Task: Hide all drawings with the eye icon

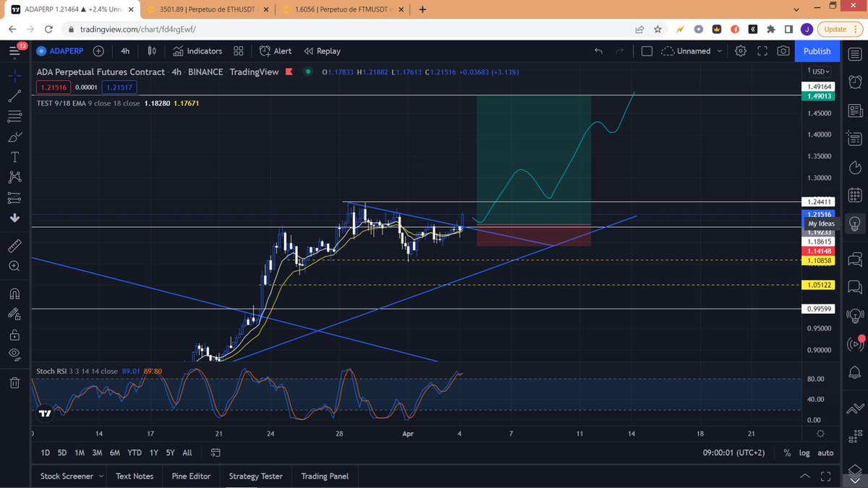Action: tap(14, 354)
